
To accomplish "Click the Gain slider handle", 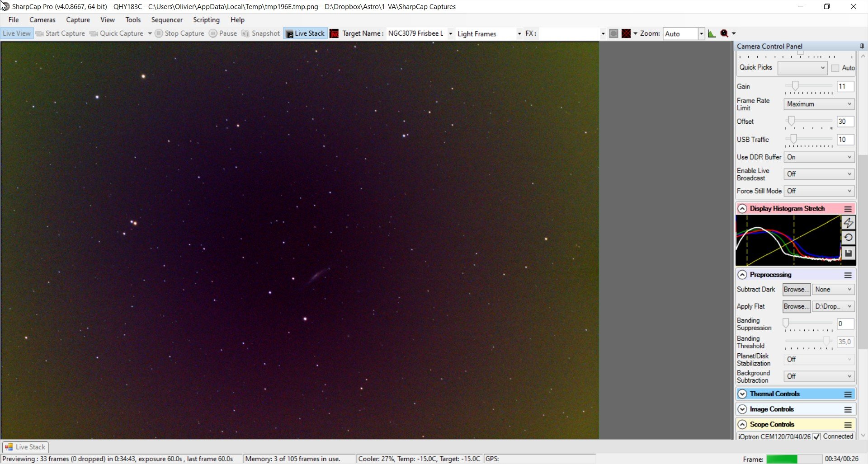I will click(795, 85).
